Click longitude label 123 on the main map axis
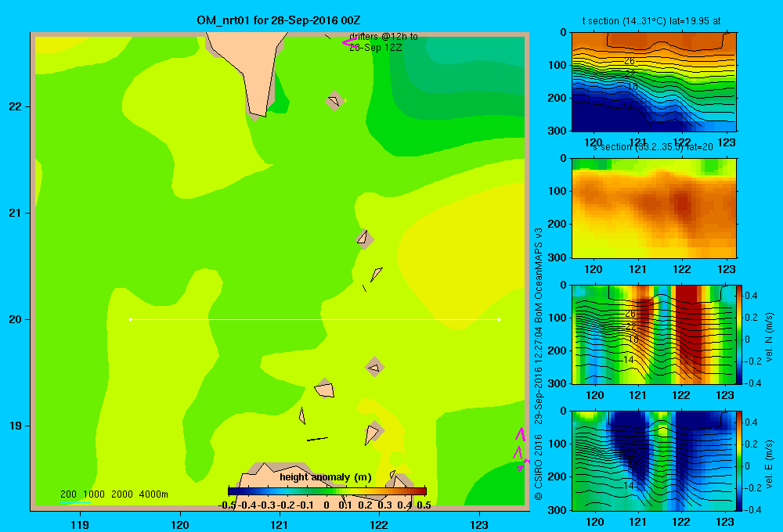 click(479, 524)
